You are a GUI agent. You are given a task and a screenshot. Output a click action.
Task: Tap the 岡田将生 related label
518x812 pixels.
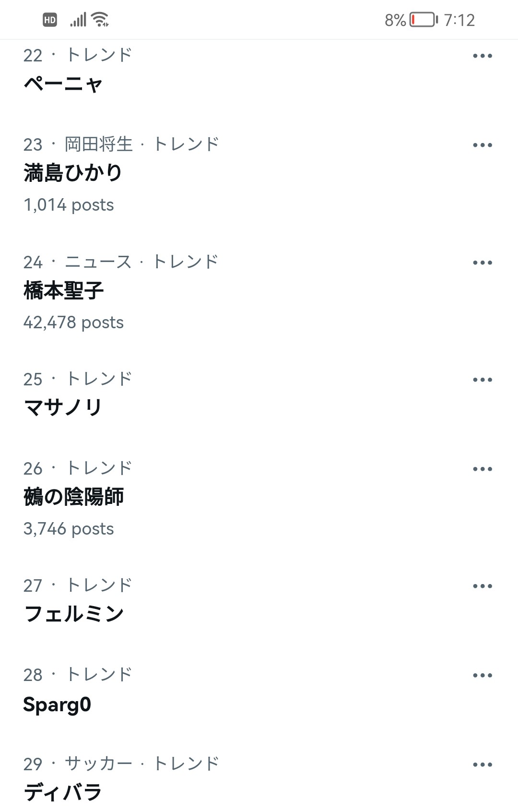coord(99,144)
